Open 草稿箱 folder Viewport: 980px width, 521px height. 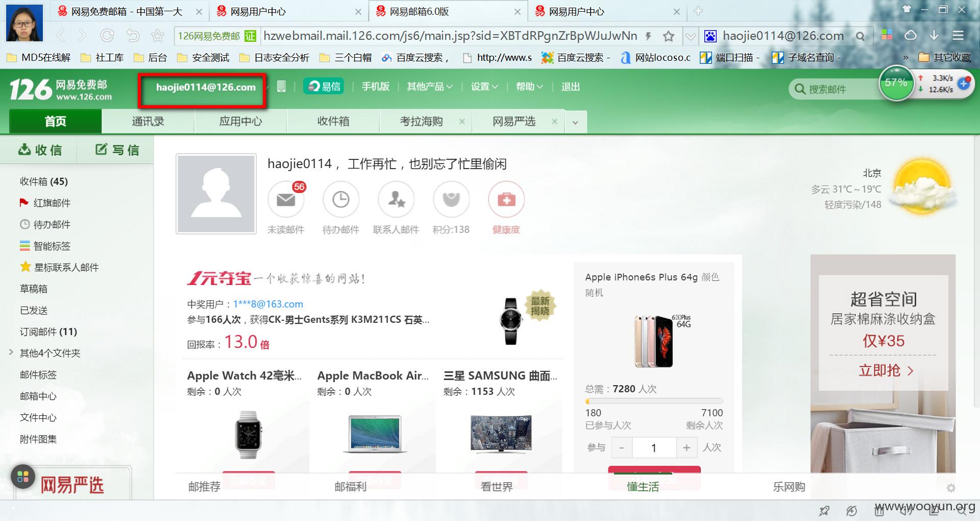click(x=34, y=289)
